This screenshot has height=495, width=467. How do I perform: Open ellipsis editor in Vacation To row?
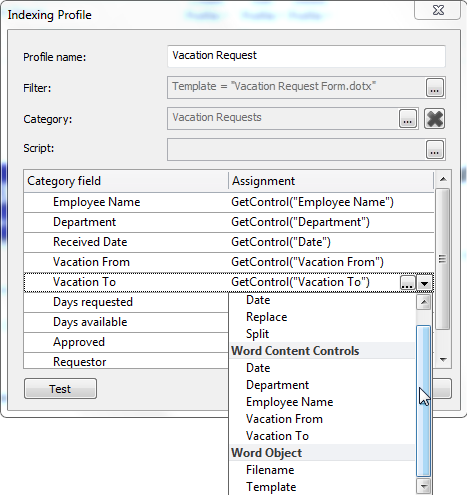click(x=408, y=283)
